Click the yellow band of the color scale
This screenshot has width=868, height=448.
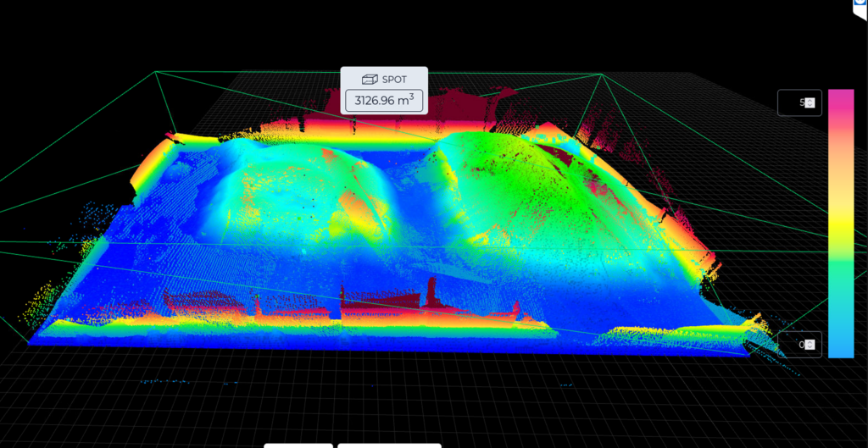841,218
